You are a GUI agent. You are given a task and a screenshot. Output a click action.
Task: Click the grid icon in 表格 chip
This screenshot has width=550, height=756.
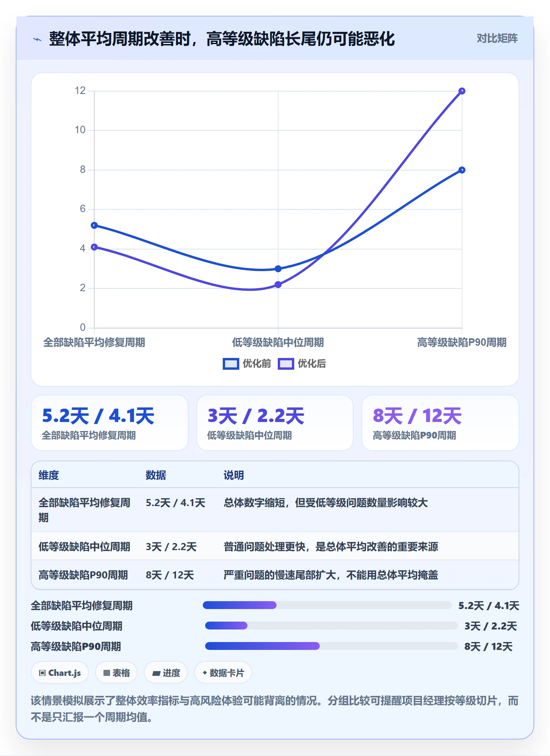tap(106, 673)
